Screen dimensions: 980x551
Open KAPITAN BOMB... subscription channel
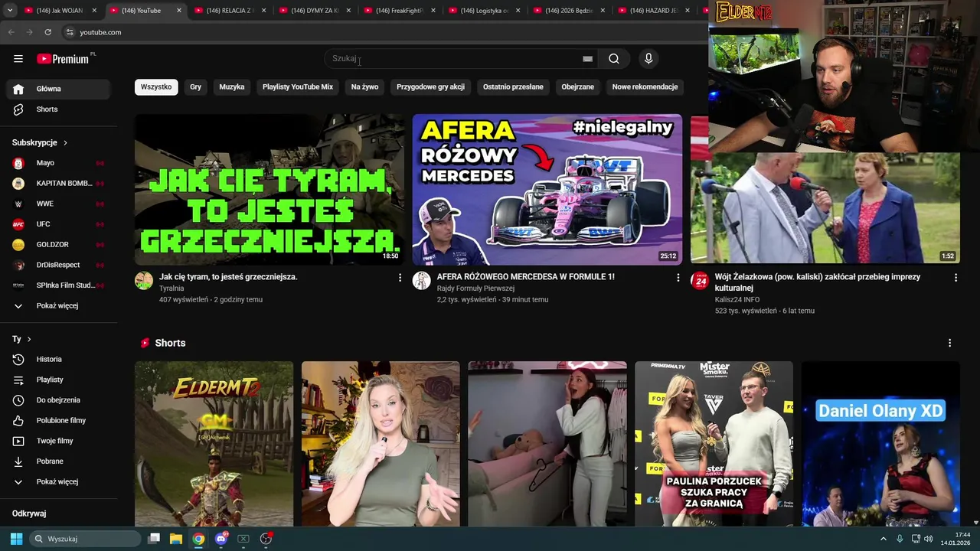coord(60,184)
